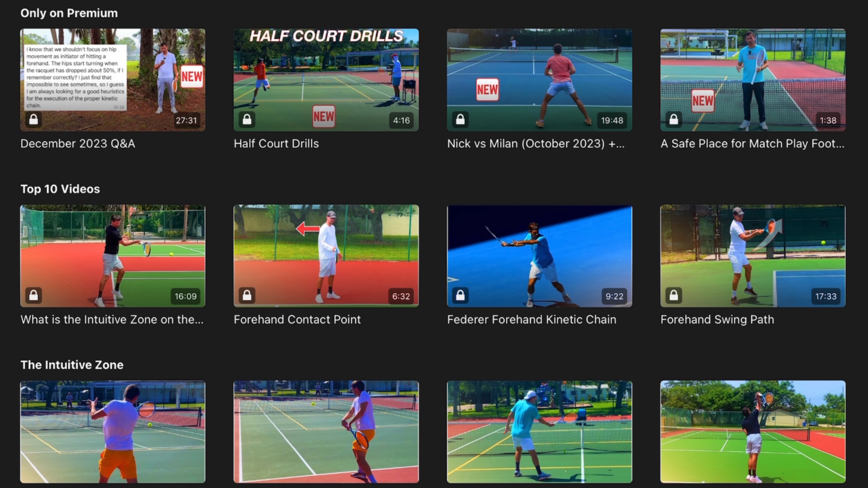Screen dimensions: 868x488
Task: Open the Half Court Drills title link
Action: 276,144
